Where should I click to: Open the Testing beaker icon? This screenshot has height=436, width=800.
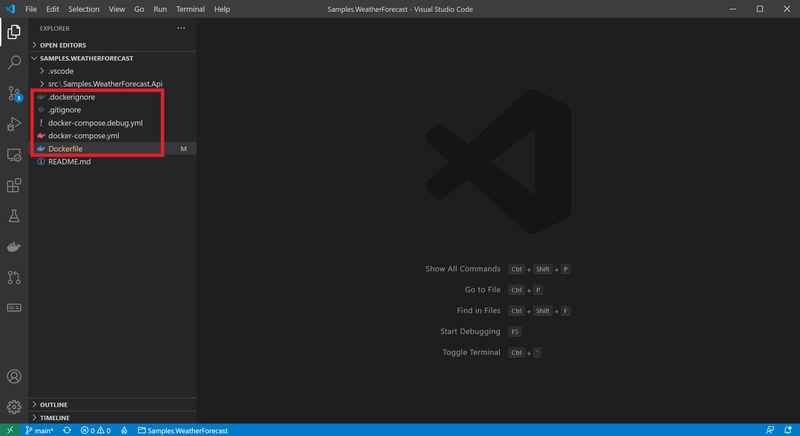click(x=14, y=216)
